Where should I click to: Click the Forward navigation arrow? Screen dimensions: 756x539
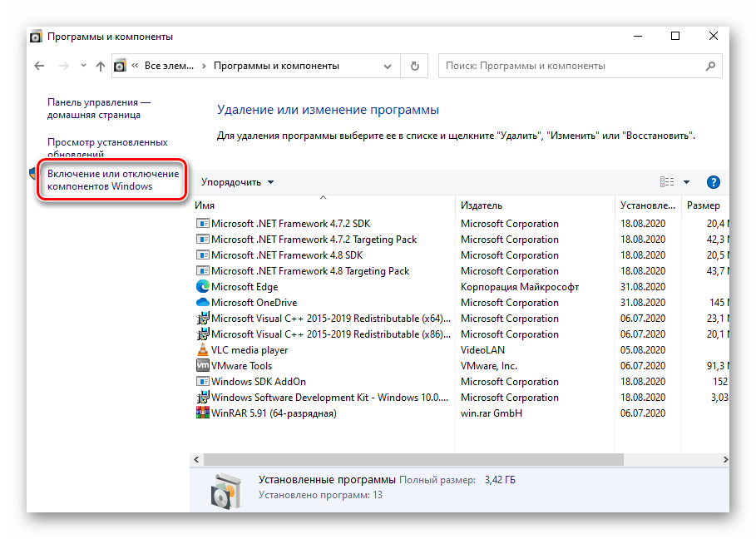pos(64,66)
